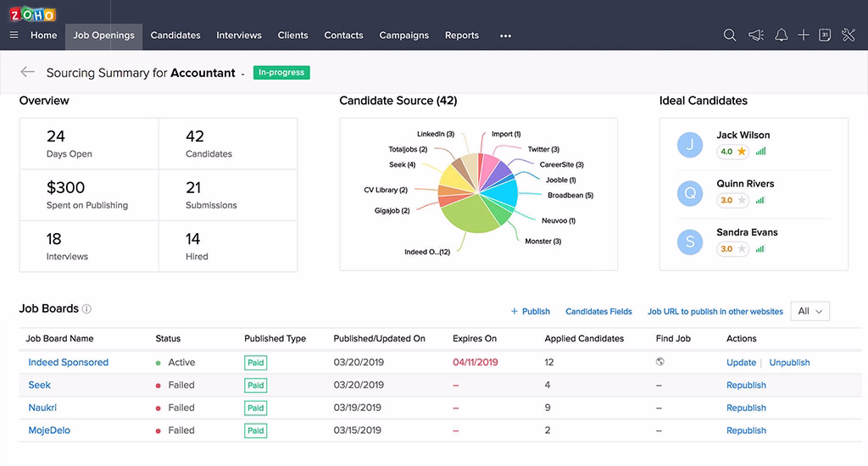
Task: Click the Jack Wilson candidate name
Action: click(x=743, y=135)
